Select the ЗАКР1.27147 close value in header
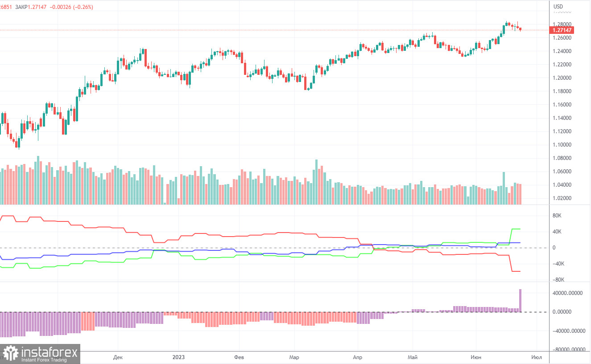This screenshot has width=591, height=364. point(31,7)
